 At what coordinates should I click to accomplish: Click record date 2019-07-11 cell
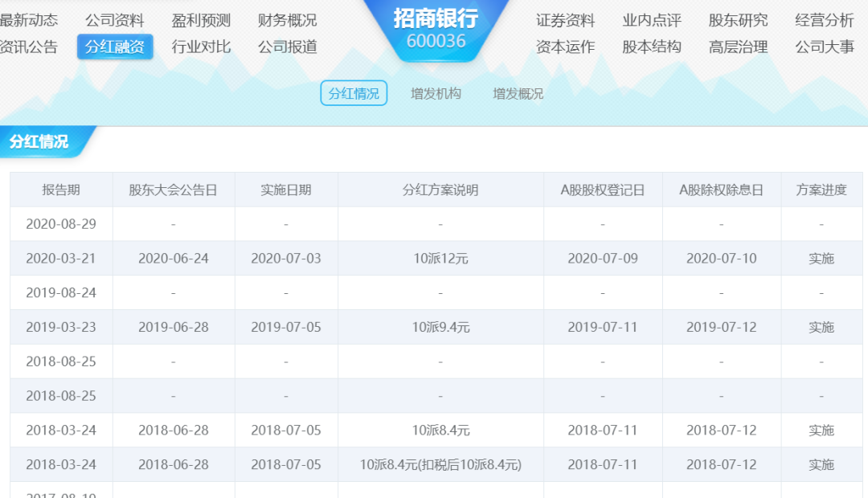[603, 327]
